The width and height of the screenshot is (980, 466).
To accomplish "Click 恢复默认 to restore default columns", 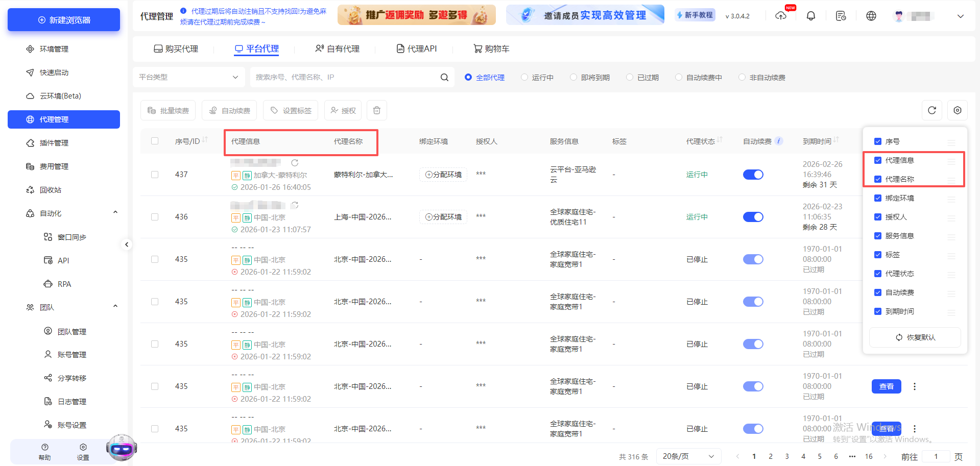I will (x=915, y=337).
